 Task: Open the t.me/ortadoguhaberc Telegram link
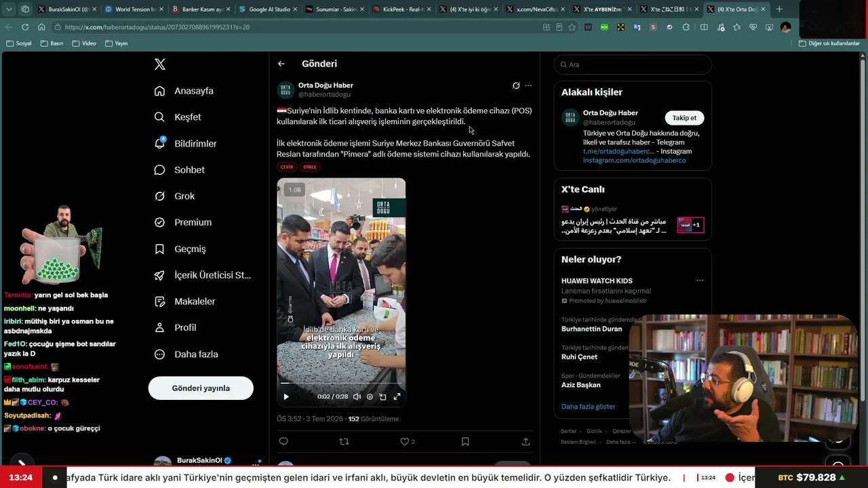click(618, 152)
